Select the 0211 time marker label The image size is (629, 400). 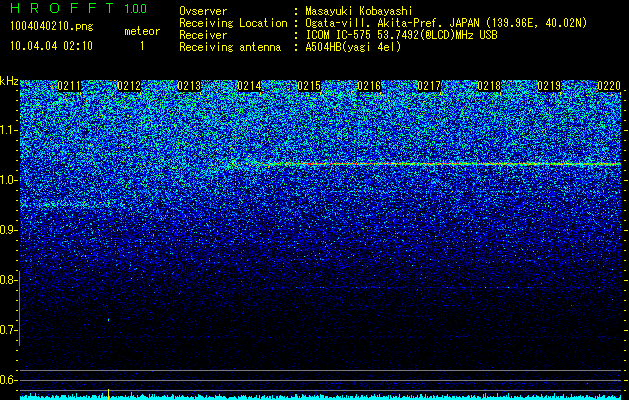[x=69, y=86]
